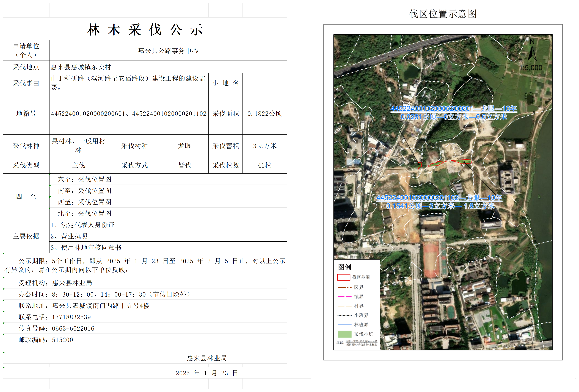Select the row 西至：采伐位置图
This screenshot has width=579, height=392.
coord(168,202)
